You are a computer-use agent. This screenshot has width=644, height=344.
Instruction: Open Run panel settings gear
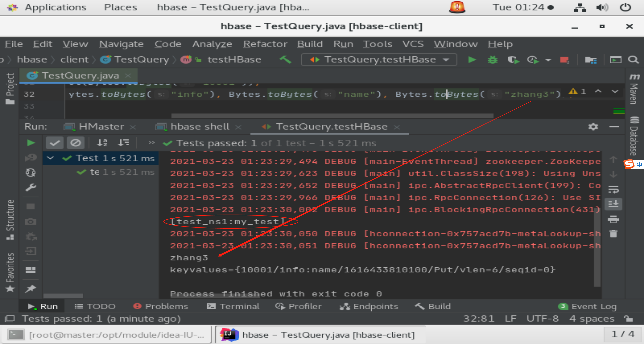tap(593, 127)
